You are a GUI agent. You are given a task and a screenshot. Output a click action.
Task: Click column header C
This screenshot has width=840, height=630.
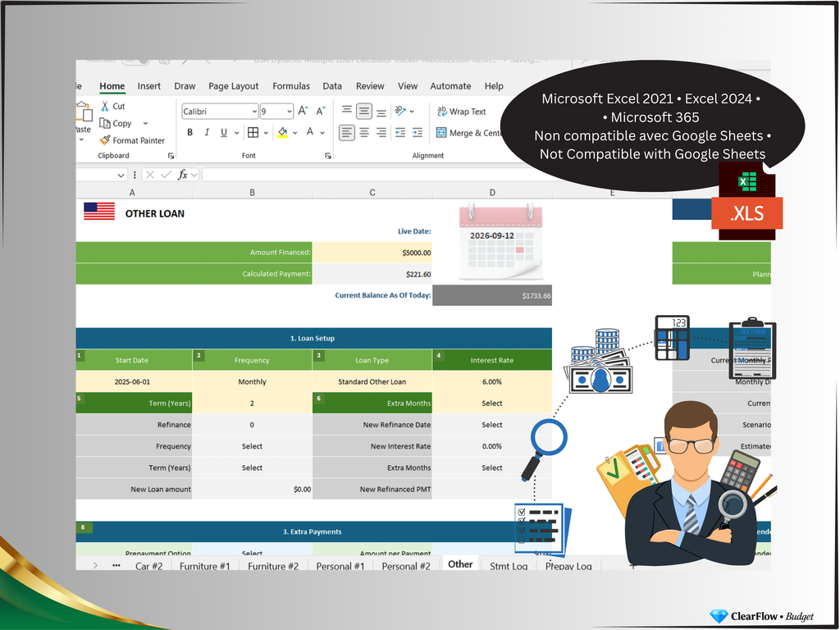[x=372, y=192]
